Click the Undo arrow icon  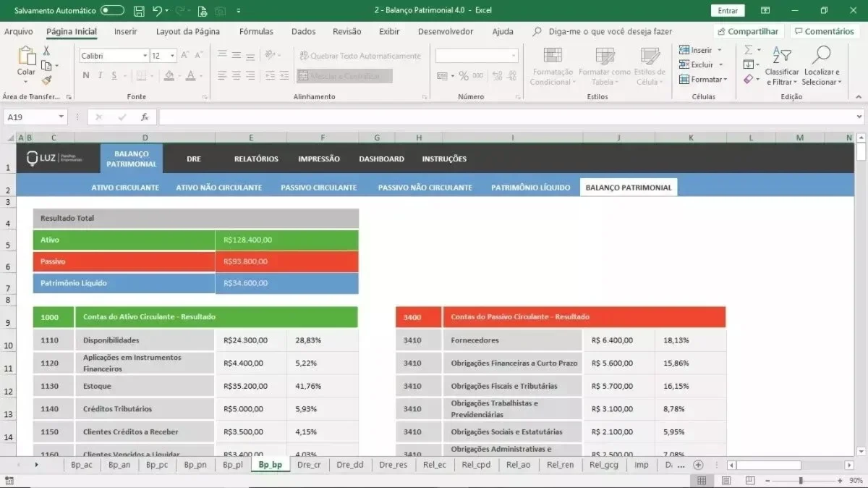point(157,11)
